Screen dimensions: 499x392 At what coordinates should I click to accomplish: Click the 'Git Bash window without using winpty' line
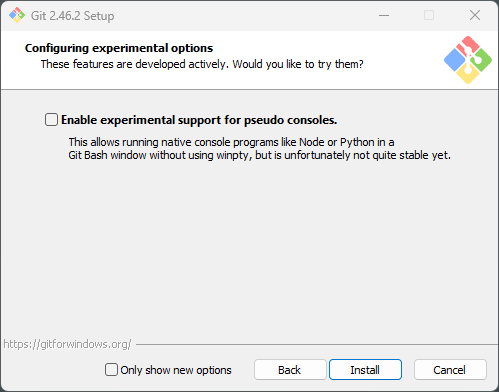point(259,155)
